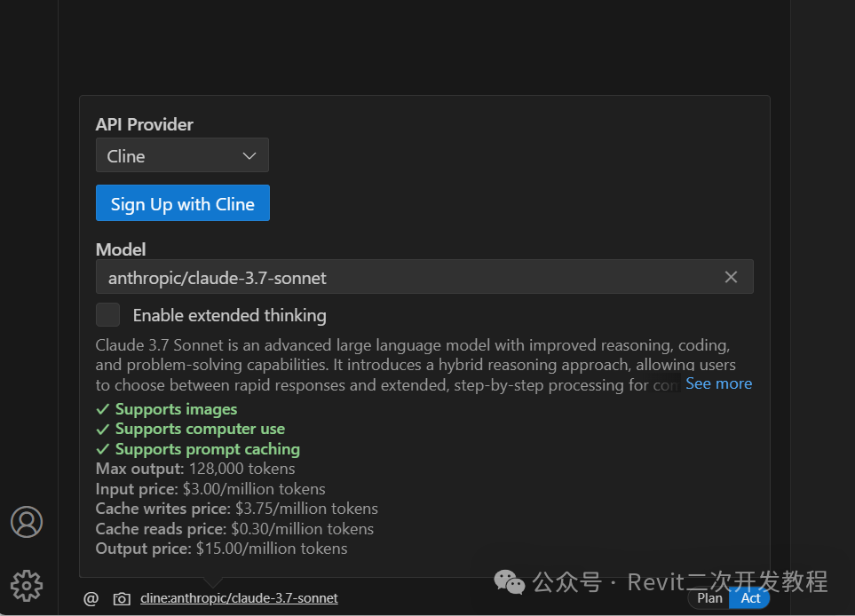
Task: Open the Manage gear icon in the sidebar
Action: (26, 586)
